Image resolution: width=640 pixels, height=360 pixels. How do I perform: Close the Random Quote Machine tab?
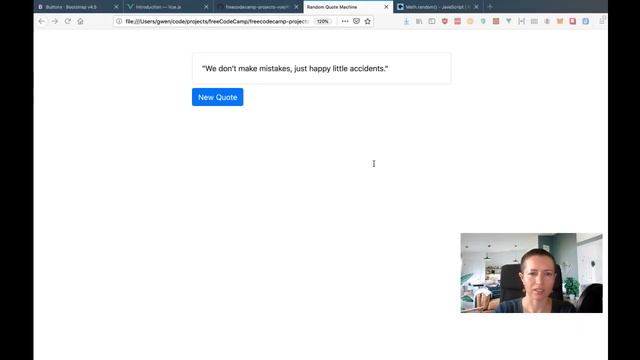(x=386, y=7)
